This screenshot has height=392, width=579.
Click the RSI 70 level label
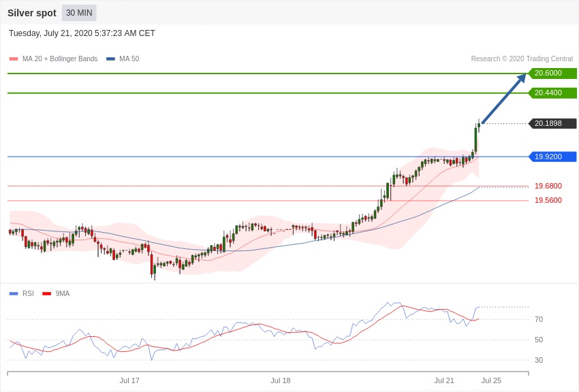(x=539, y=319)
